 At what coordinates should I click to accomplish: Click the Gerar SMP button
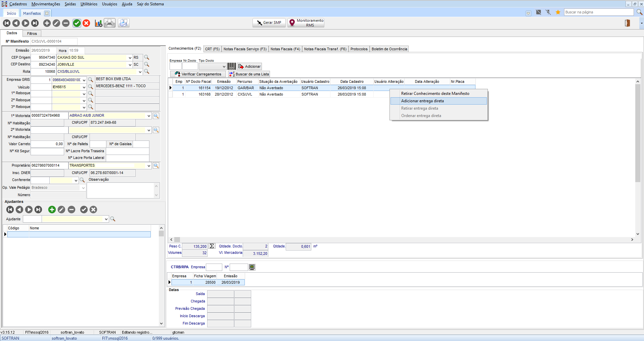pos(269,23)
